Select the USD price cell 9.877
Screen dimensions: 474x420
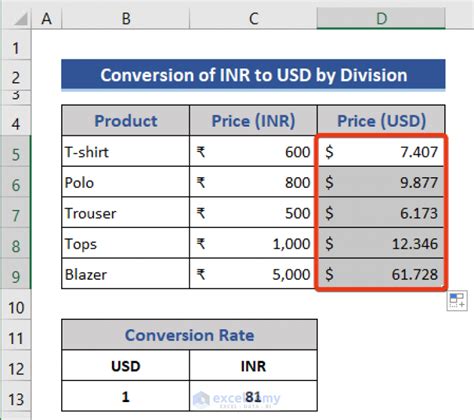pos(381,181)
